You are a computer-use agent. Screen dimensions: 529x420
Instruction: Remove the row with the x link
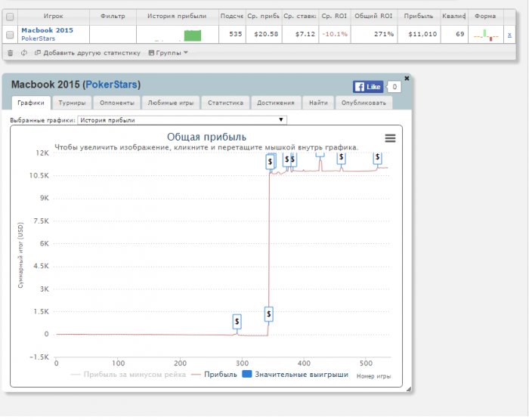click(x=509, y=34)
